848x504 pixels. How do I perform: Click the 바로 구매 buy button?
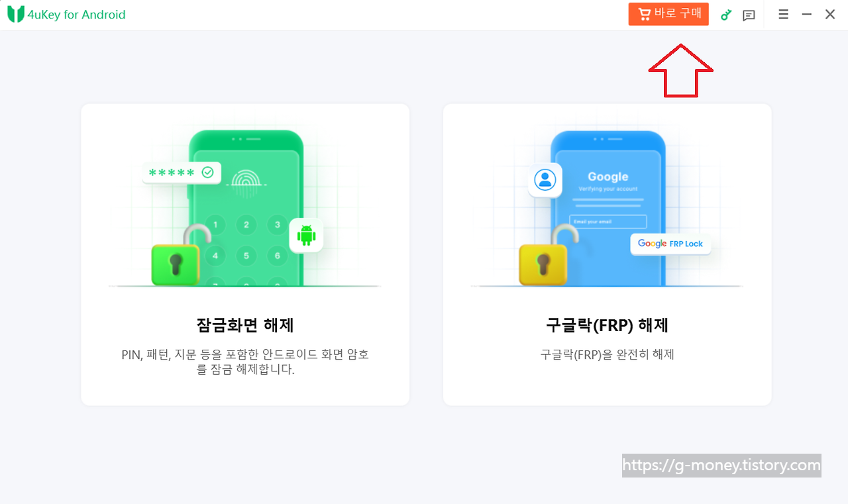[x=668, y=14]
